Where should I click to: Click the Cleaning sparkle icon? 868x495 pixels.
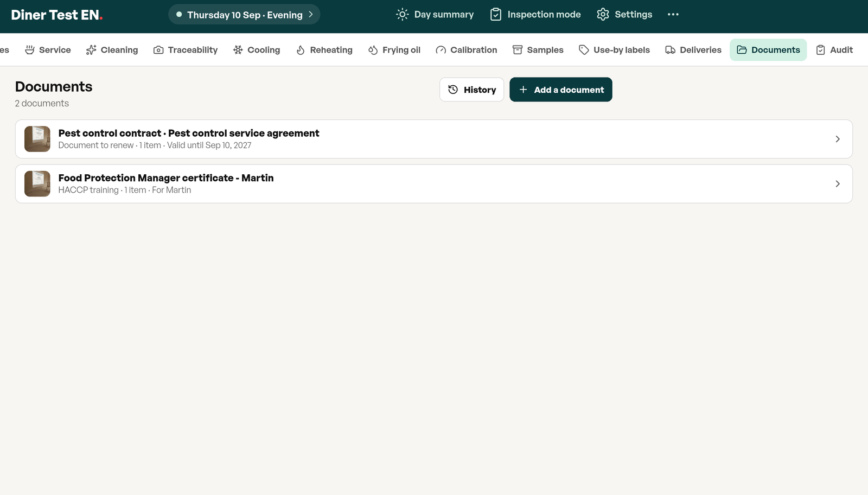(x=91, y=50)
